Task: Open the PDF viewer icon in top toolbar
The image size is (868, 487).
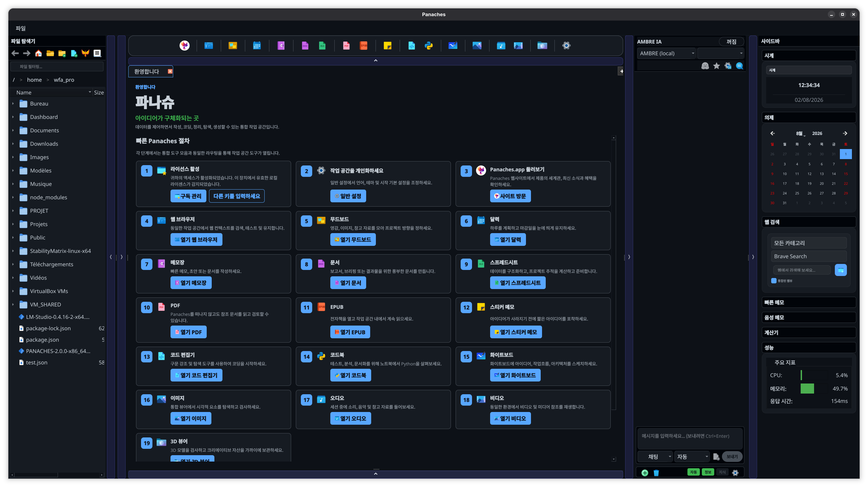Action: pyautogui.click(x=346, y=46)
